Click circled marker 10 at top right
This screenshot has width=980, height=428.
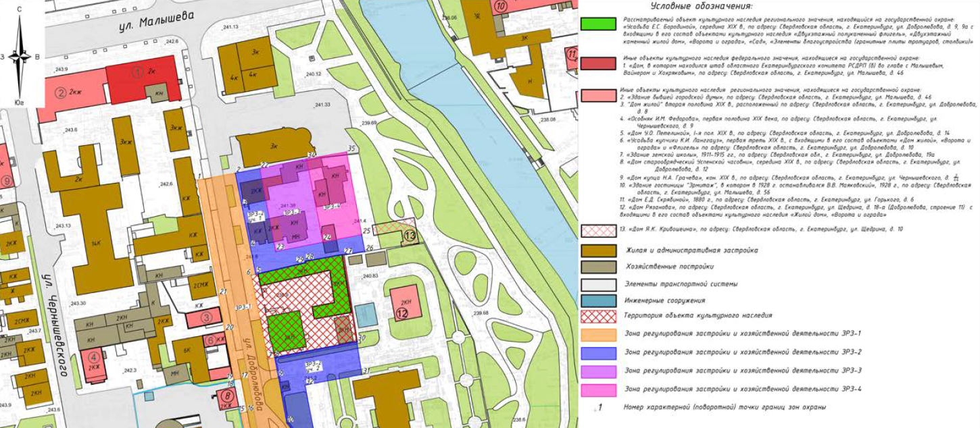[x=500, y=7]
